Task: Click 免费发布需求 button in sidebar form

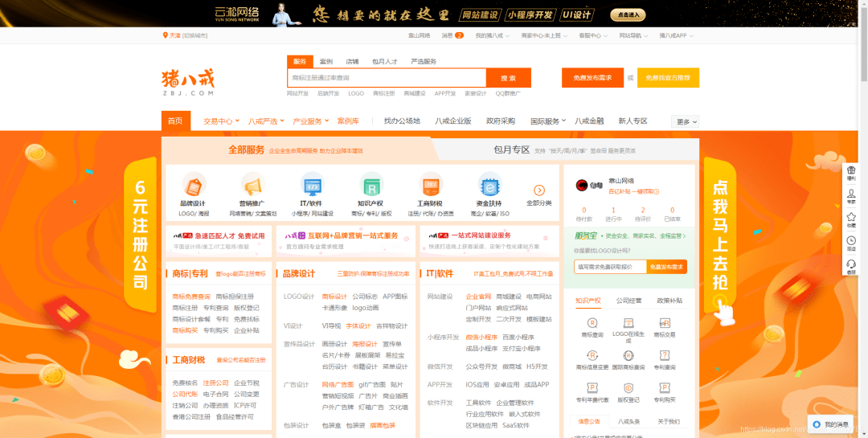Action: coord(666,267)
